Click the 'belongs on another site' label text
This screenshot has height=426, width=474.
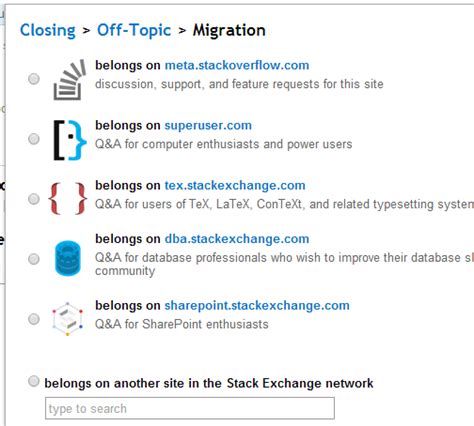tap(209, 383)
